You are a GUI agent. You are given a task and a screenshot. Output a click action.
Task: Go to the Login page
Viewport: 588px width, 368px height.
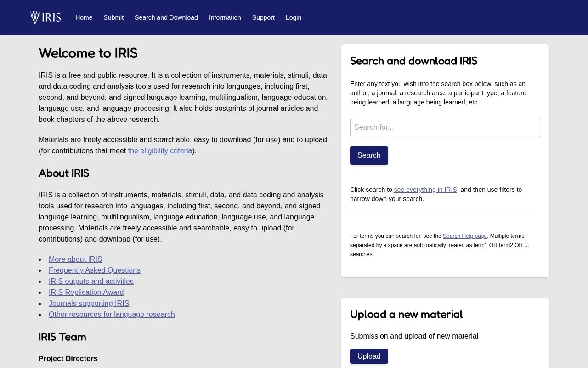pyautogui.click(x=294, y=17)
